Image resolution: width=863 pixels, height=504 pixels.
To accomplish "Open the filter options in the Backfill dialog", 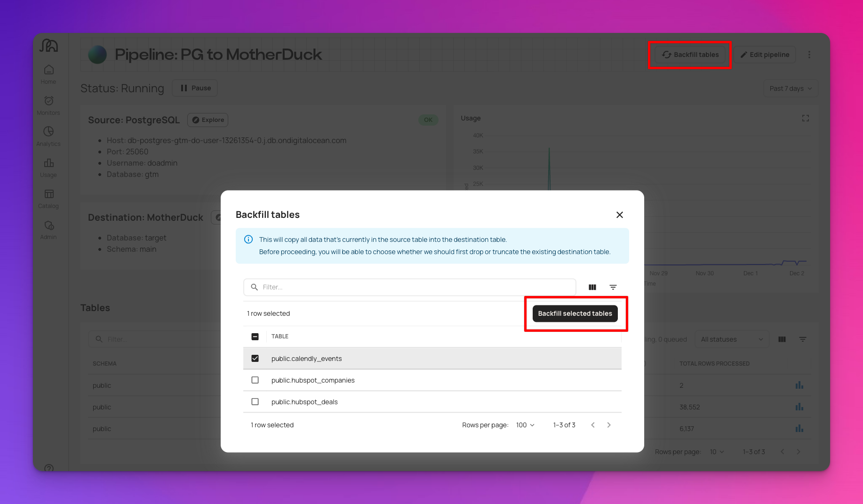I will point(613,287).
